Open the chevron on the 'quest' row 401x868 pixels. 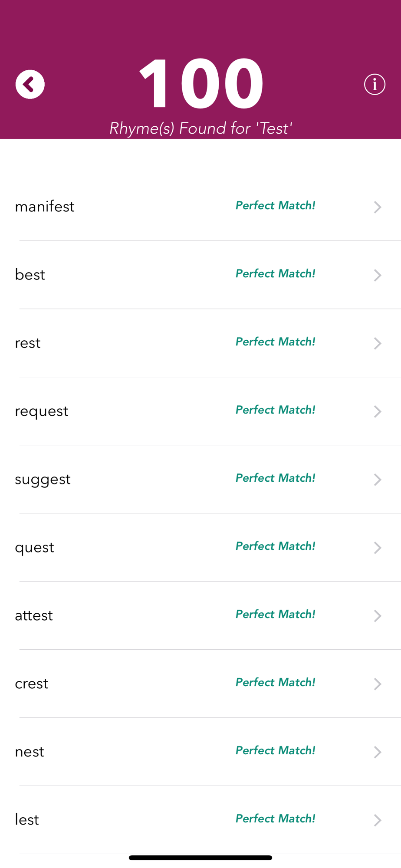[x=377, y=548]
